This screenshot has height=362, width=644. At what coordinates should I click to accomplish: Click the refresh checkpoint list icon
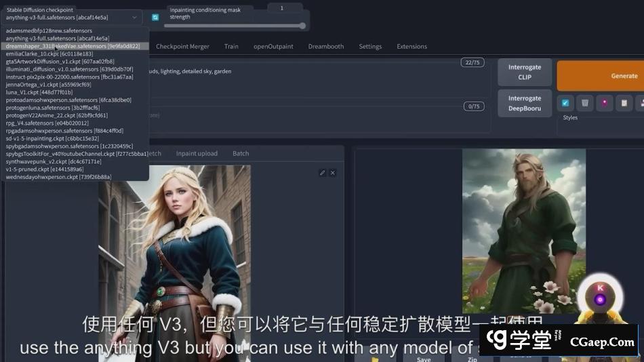click(155, 18)
